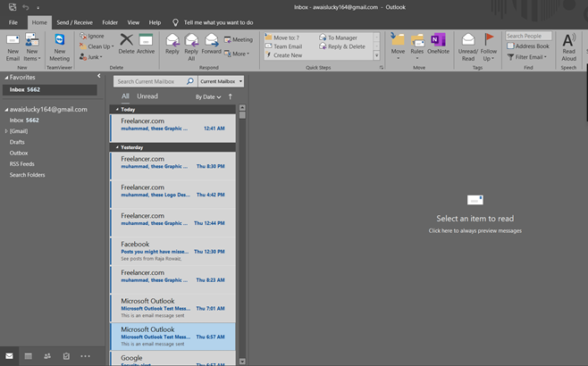Open the Send / Receive tab
Image resolution: width=588 pixels, height=366 pixels.
click(75, 22)
